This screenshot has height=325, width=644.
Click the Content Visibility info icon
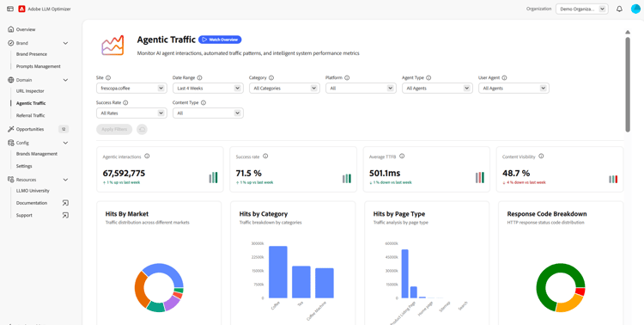(x=541, y=156)
